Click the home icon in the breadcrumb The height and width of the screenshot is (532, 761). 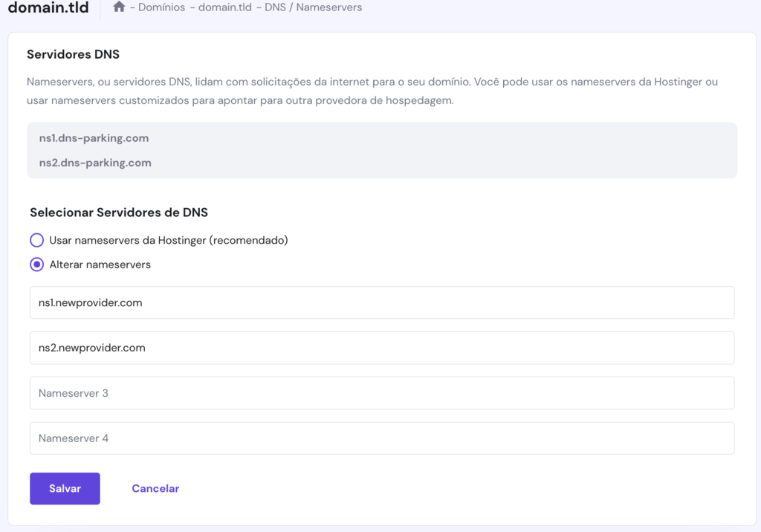coord(118,7)
